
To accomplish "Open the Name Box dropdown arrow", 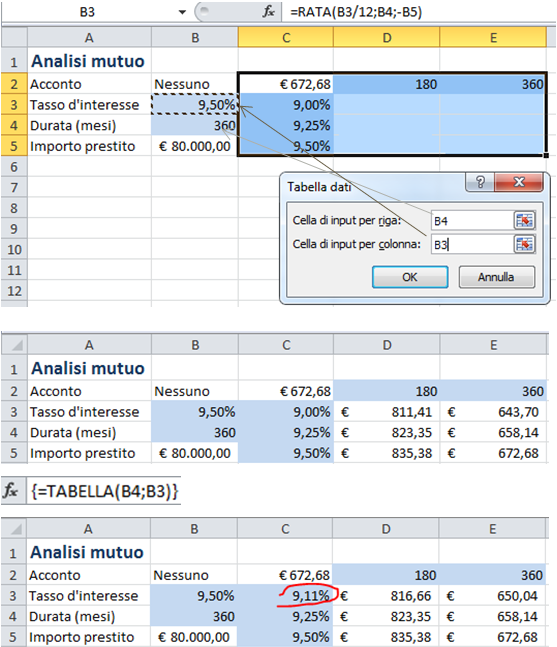I will click(x=182, y=12).
